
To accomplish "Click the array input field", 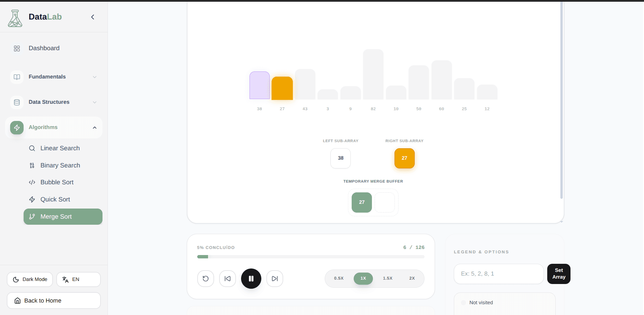I will [x=498, y=274].
